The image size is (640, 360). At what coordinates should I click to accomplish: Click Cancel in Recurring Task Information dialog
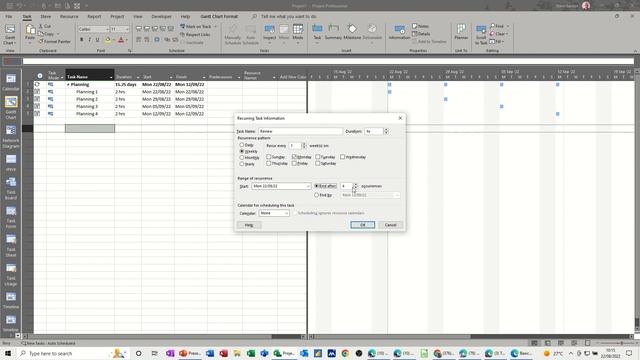pos(391,225)
